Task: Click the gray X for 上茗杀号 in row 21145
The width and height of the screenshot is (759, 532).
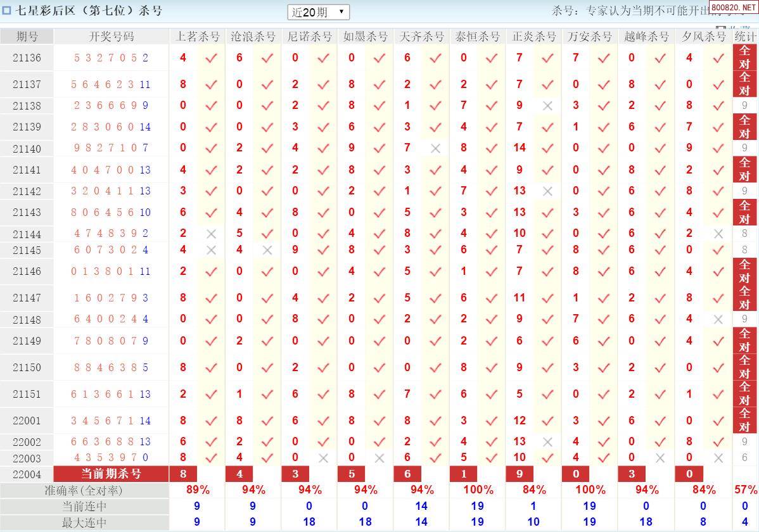Action: pyautogui.click(x=211, y=250)
